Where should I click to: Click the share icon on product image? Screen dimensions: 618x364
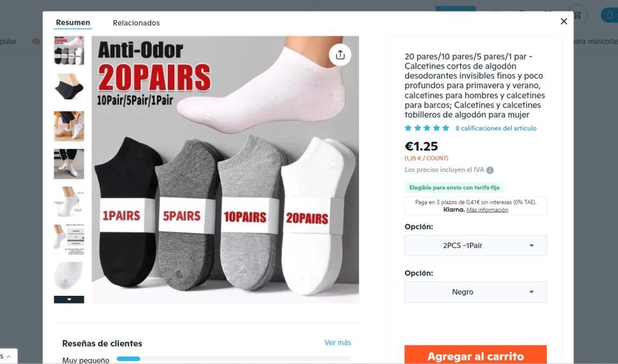click(x=340, y=55)
